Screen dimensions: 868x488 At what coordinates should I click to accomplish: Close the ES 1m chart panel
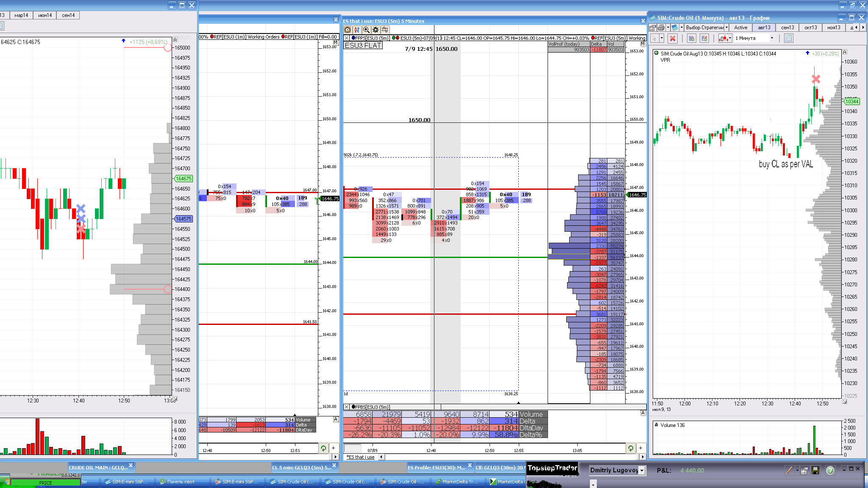click(336, 19)
